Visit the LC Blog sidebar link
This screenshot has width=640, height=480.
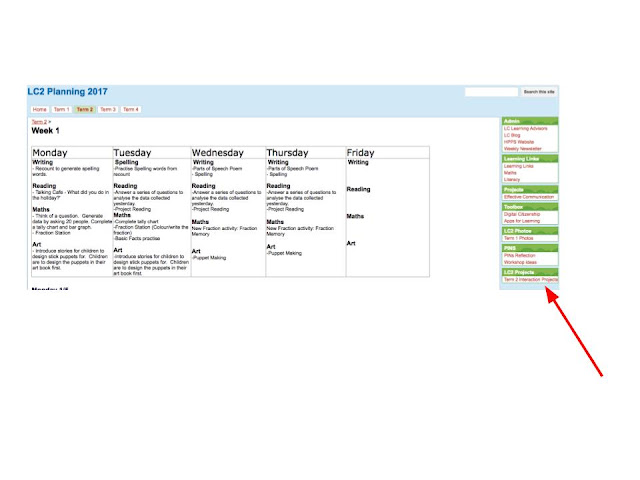512,135
